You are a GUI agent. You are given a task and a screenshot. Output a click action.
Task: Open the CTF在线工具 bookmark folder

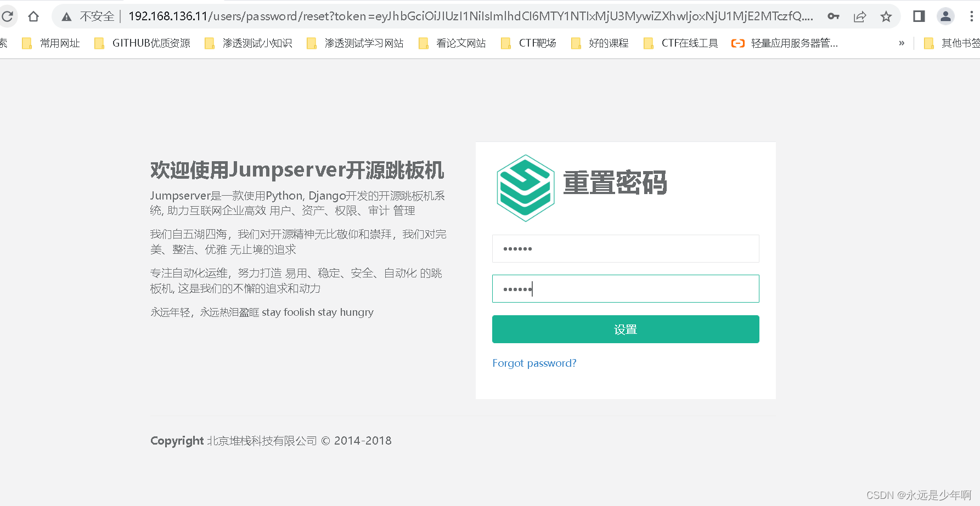[680, 43]
